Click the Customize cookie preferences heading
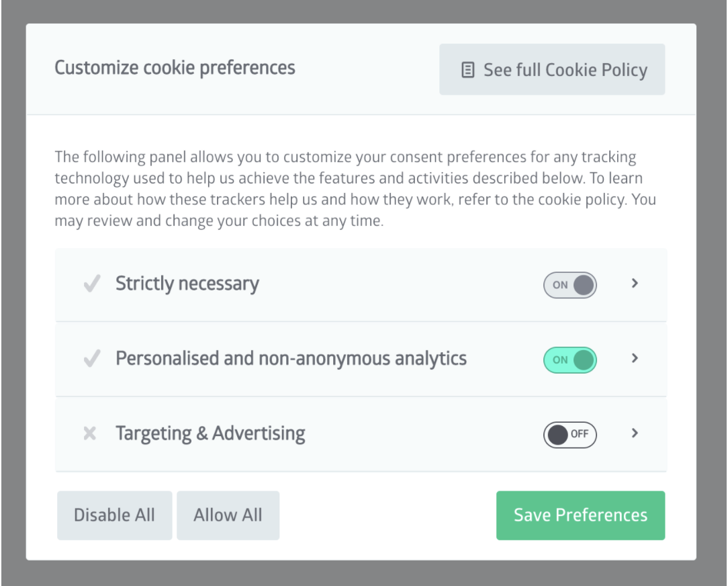Screen dimensions: 728x586 (175, 68)
